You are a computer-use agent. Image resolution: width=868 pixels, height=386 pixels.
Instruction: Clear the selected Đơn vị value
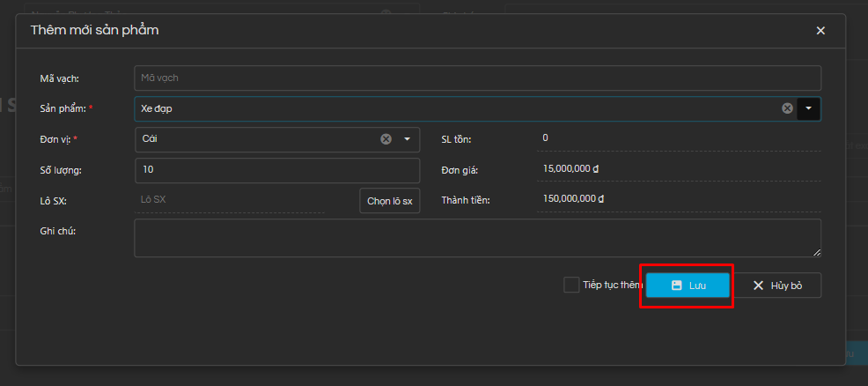tap(386, 139)
